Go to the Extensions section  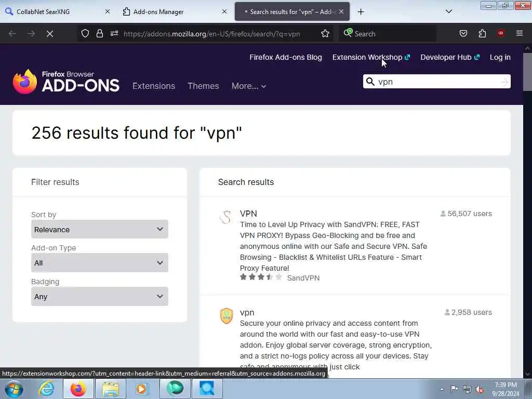(154, 86)
